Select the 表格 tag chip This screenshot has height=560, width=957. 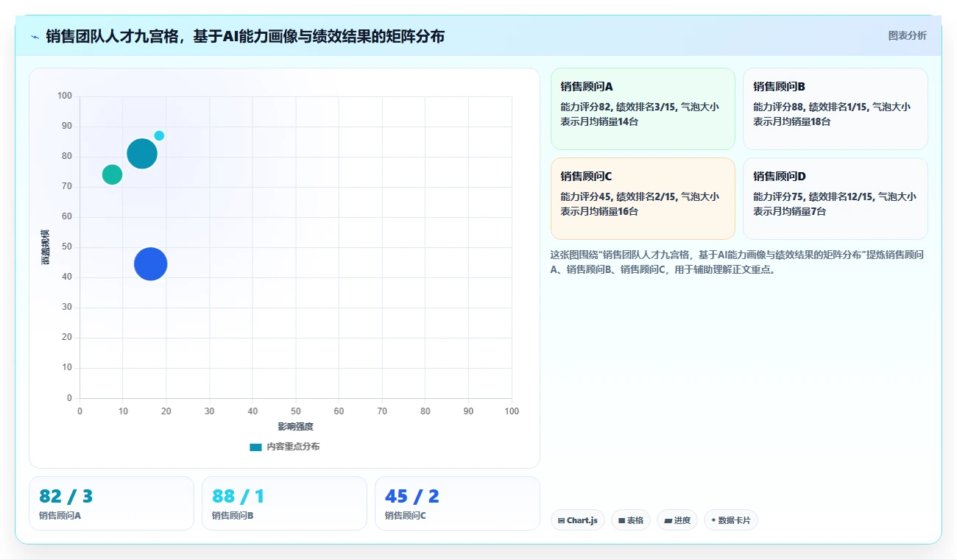[631, 520]
